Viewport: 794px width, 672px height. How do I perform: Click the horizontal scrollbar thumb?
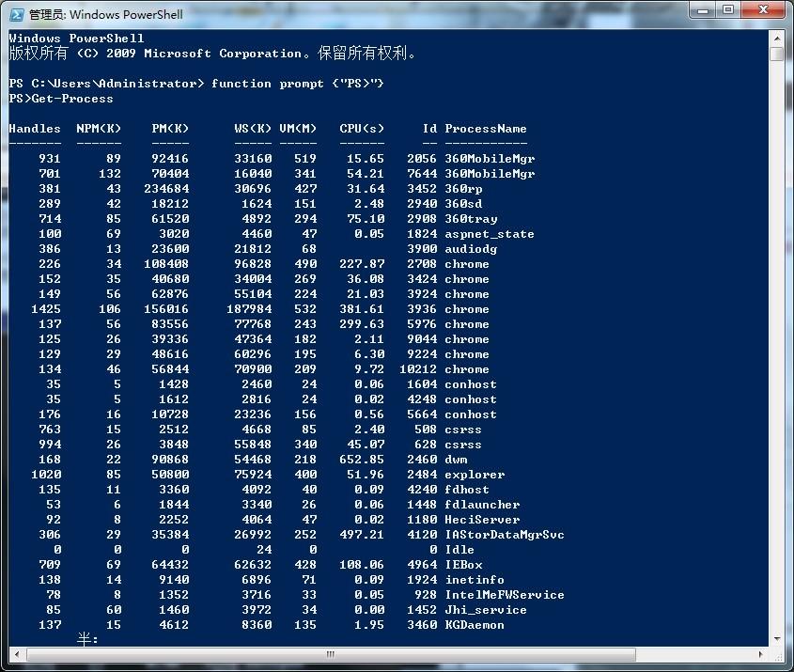(329, 653)
